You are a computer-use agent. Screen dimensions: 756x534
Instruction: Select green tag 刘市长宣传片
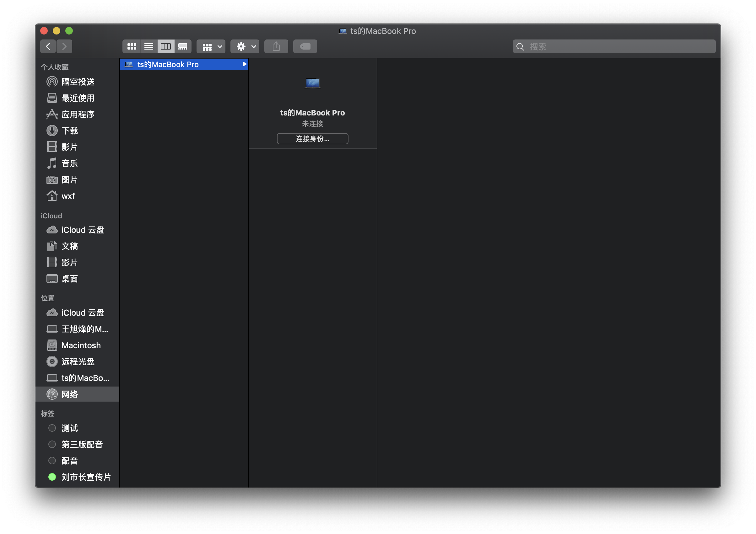[86, 477]
